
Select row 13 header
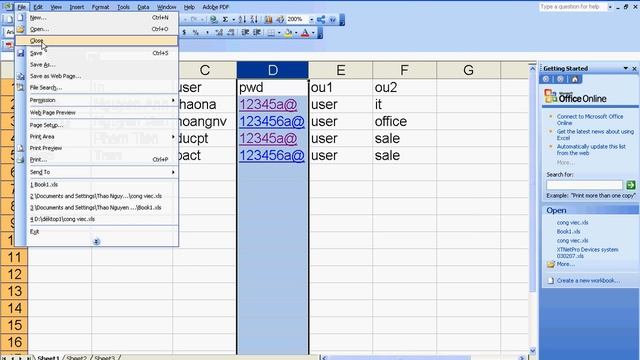point(14,291)
